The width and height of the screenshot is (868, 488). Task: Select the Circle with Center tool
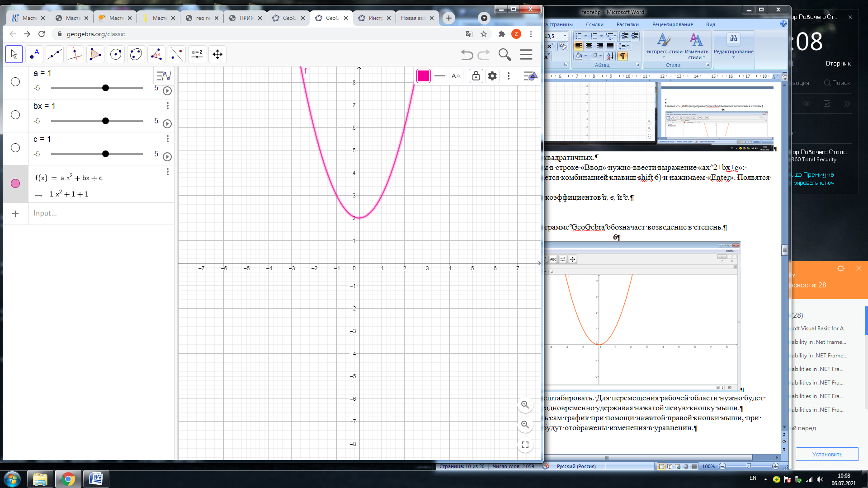click(116, 55)
